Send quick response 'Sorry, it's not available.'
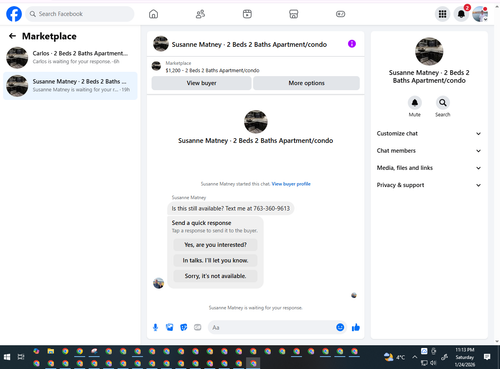500x369 pixels. [215, 276]
